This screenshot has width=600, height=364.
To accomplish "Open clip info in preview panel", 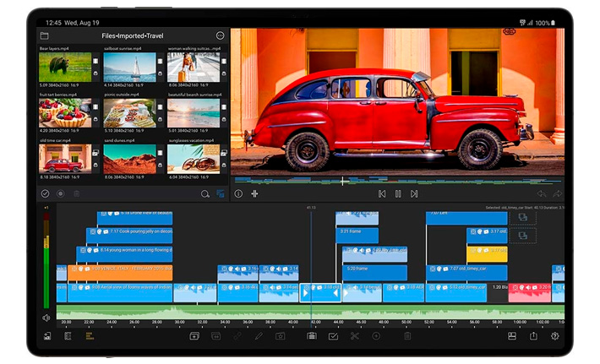I will pyautogui.click(x=238, y=193).
